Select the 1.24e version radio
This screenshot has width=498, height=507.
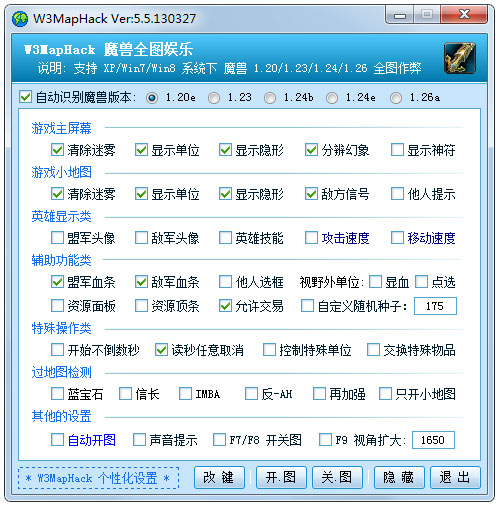tap(332, 98)
